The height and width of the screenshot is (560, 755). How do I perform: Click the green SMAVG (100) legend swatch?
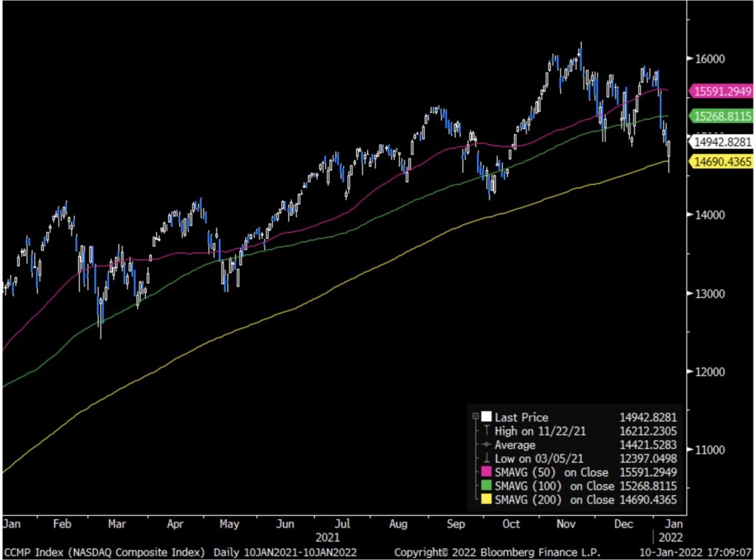[486, 486]
